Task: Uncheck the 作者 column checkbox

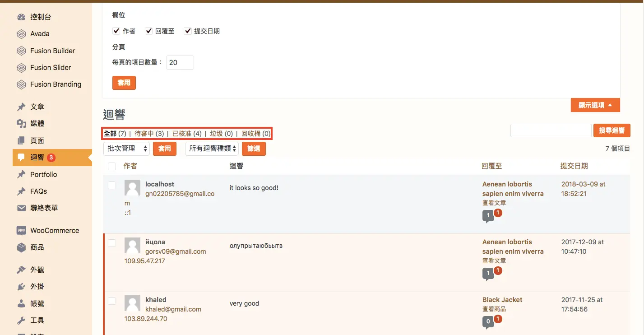Action: (116, 31)
